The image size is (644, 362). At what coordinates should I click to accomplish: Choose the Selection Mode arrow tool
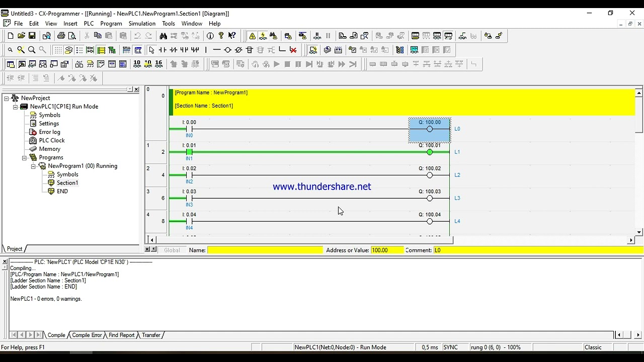(x=151, y=50)
